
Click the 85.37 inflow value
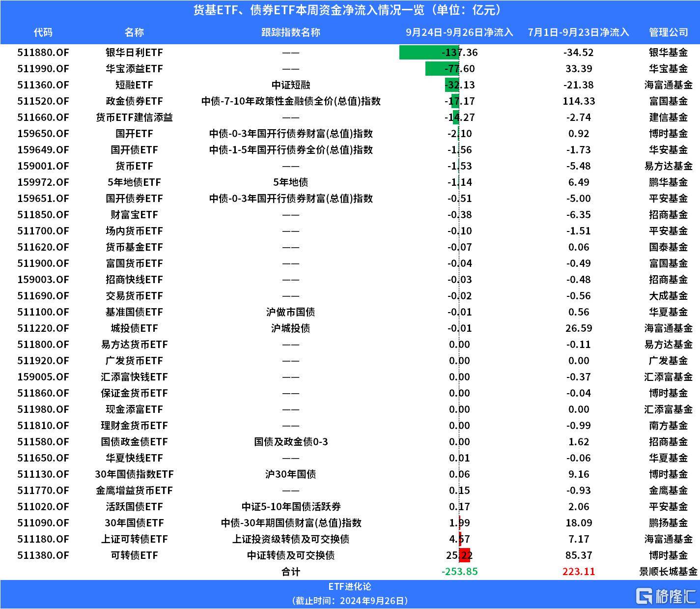[579, 555]
